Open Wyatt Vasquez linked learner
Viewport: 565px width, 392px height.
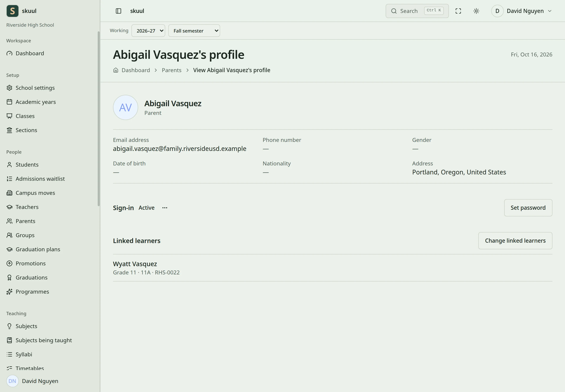tap(135, 264)
